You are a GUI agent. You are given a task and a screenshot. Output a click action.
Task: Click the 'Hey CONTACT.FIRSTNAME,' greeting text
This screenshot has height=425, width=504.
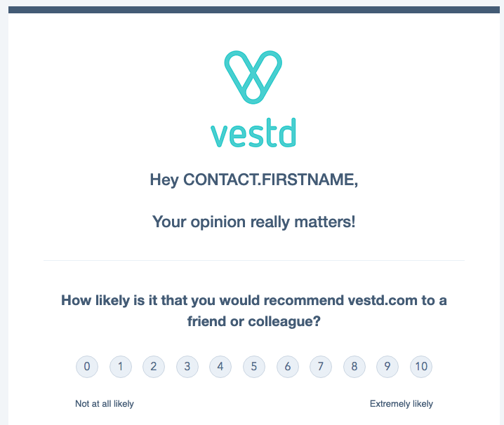(x=254, y=180)
